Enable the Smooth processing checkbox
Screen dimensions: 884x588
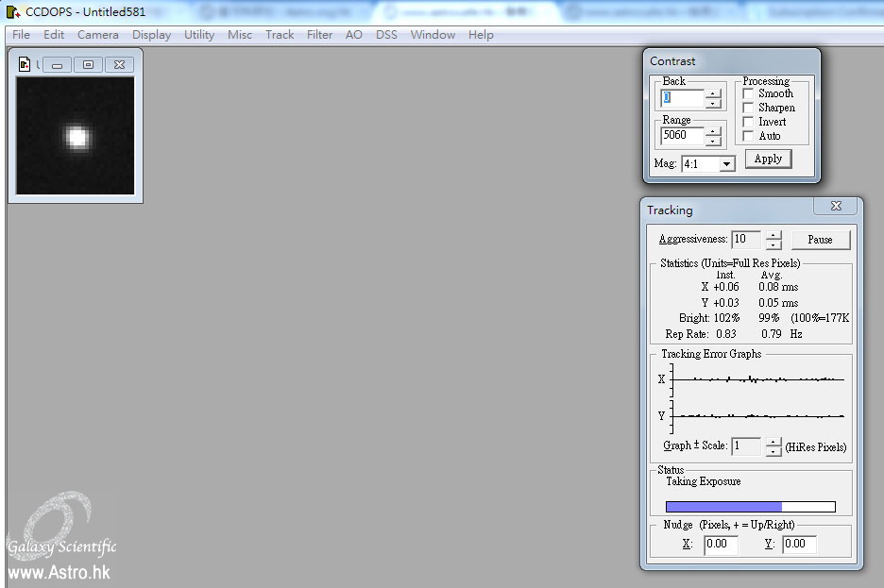[x=748, y=94]
